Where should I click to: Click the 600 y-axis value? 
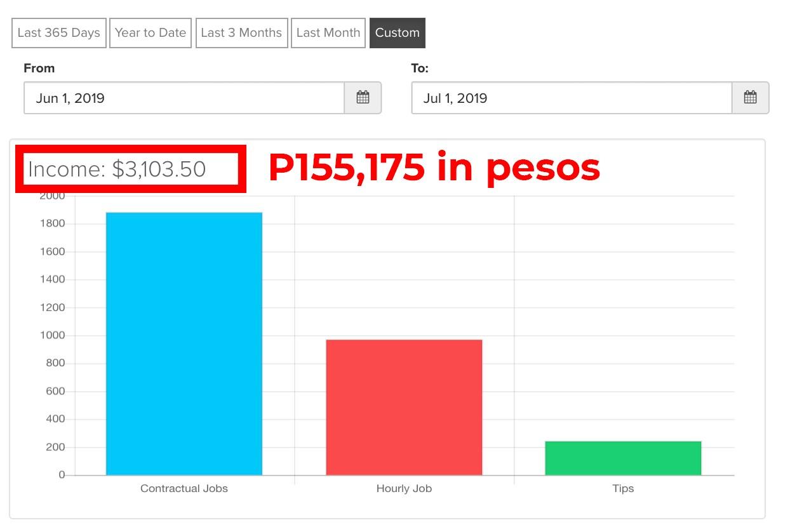pyautogui.click(x=55, y=391)
